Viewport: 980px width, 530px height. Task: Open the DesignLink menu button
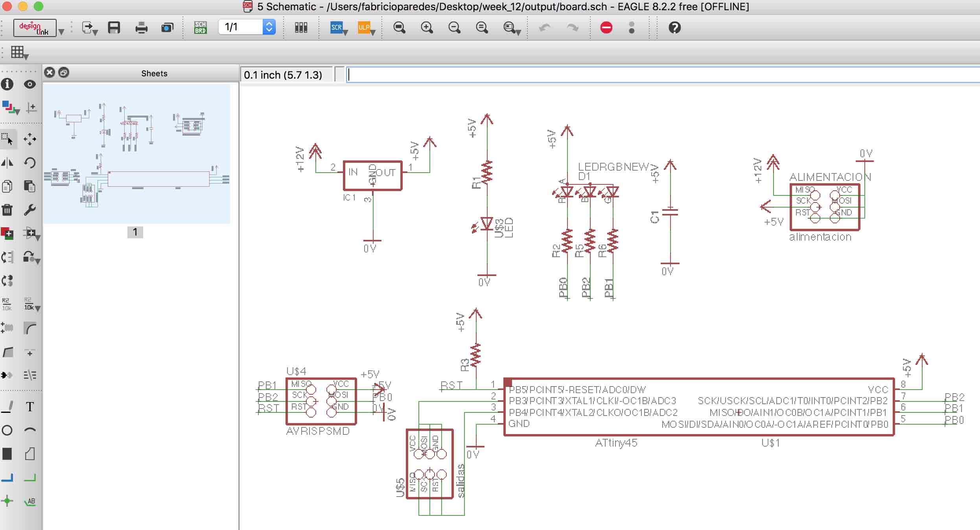[35, 28]
